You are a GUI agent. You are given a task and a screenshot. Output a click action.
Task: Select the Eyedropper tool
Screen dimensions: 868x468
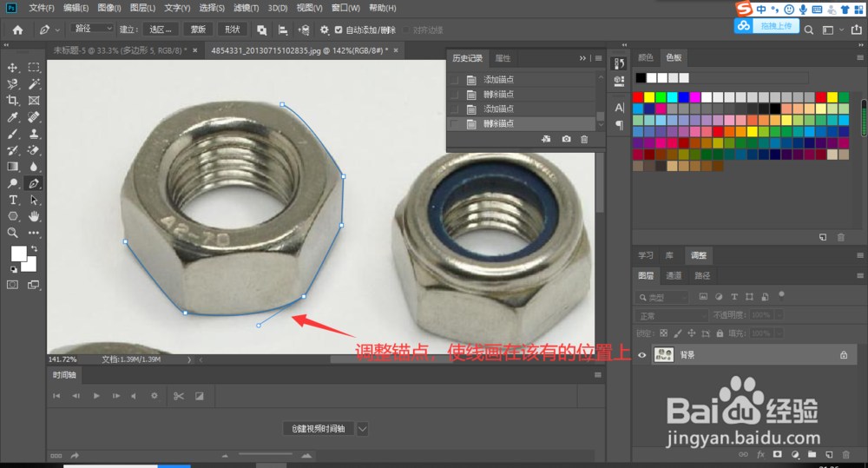[x=12, y=117]
